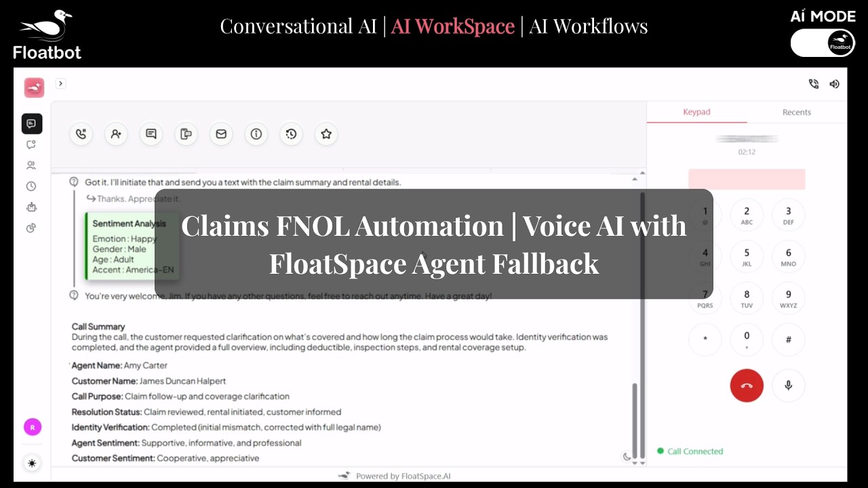868x488 pixels.
Task: Click the phone call icon at top right
Action: click(814, 84)
